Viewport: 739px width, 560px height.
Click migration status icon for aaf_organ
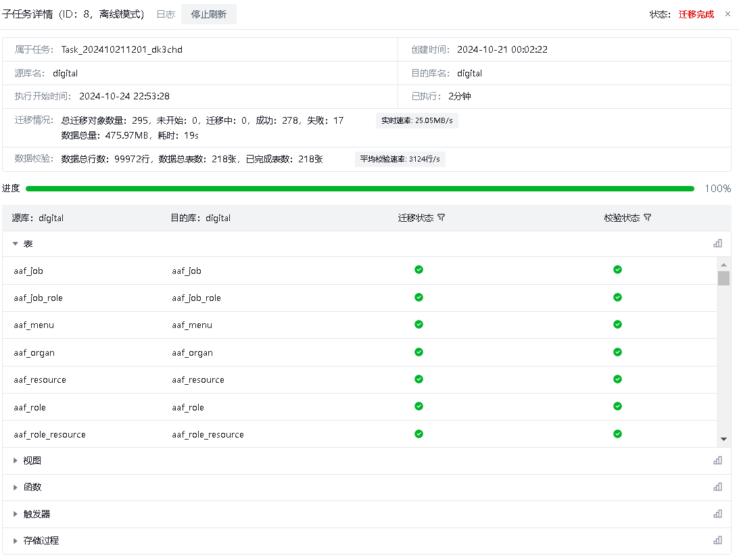pyautogui.click(x=419, y=352)
